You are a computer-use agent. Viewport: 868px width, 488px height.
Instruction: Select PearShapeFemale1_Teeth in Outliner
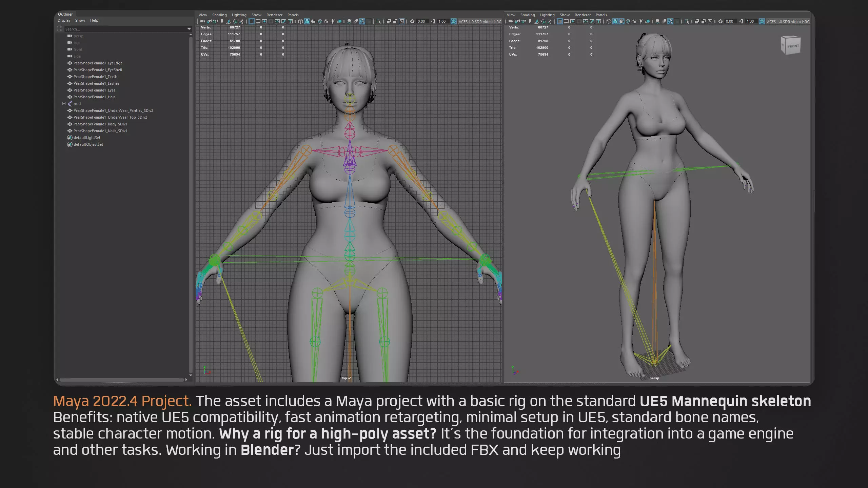pyautogui.click(x=95, y=77)
